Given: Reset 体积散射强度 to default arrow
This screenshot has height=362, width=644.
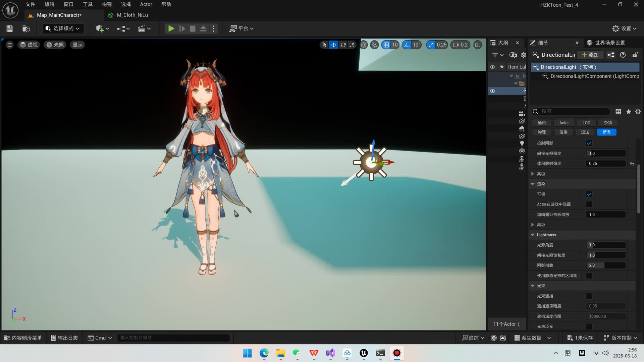Looking at the screenshot, I should [x=632, y=164].
